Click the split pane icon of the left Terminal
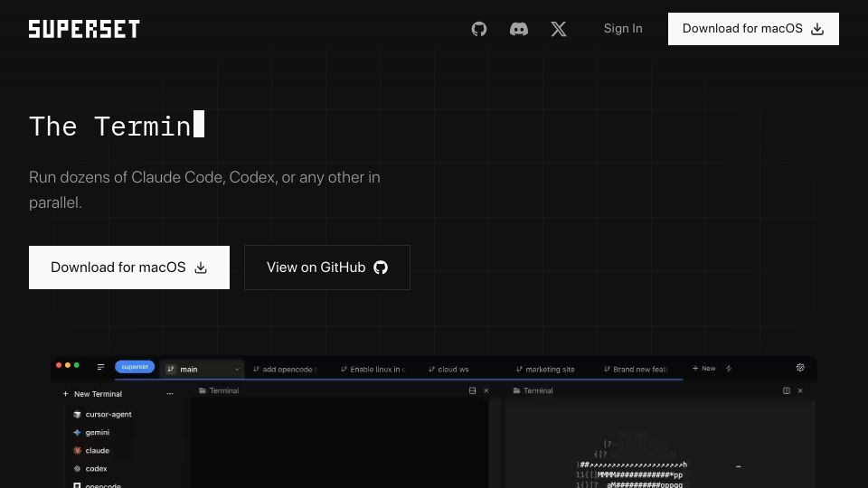Viewport: 868px width, 488px height. [x=472, y=390]
